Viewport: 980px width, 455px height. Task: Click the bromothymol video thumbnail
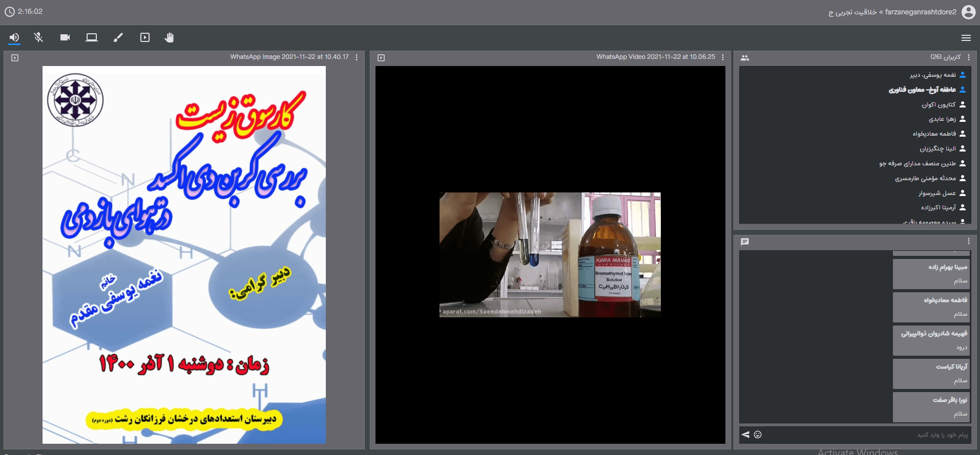tap(550, 254)
